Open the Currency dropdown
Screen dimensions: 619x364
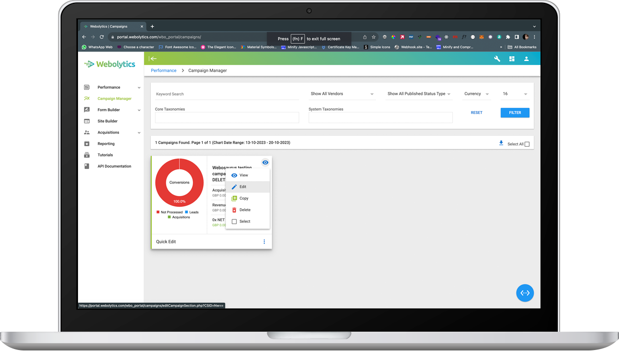point(476,93)
